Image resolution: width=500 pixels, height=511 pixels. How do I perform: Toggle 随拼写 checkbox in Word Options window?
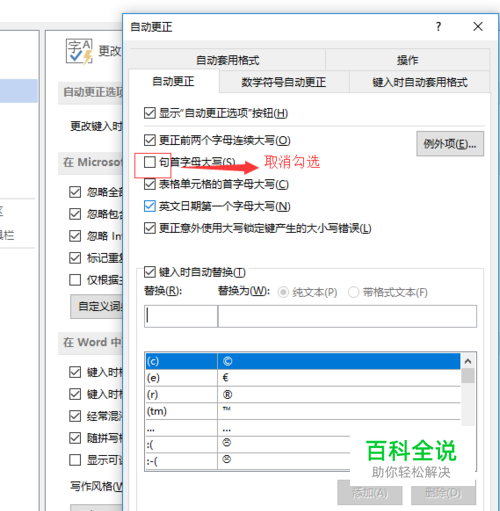point(75,438)
